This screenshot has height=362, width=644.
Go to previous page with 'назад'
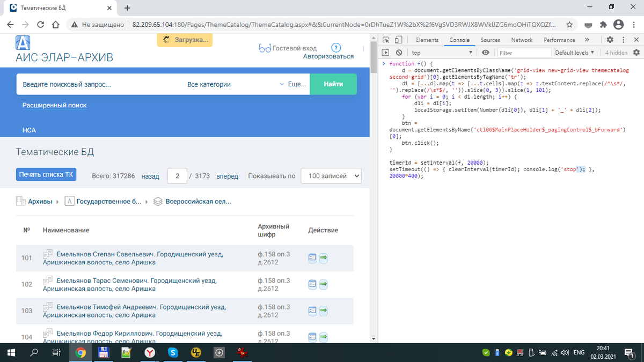(150, 176)
